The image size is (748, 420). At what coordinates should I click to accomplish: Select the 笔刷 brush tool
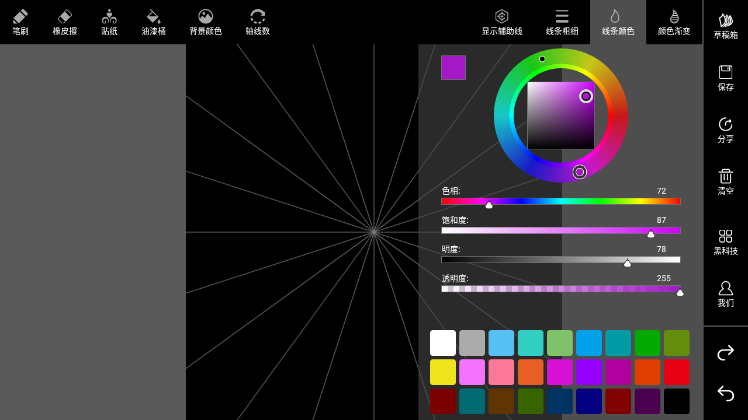tap(20, 22)
